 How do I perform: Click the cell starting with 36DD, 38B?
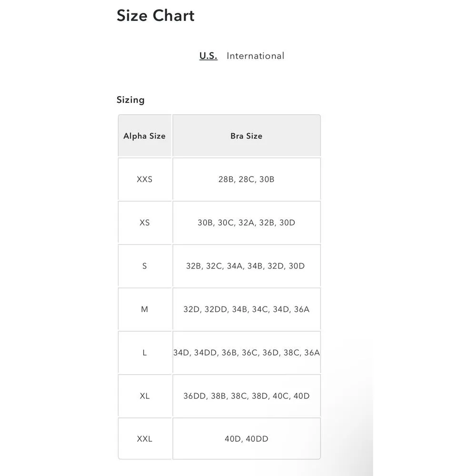[246, 396]
